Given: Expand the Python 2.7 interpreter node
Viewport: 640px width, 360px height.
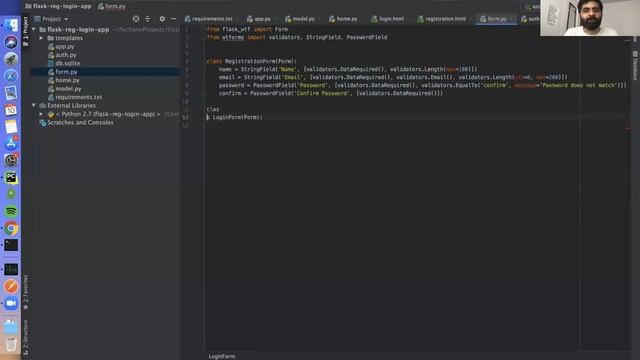Looking at the screenshot, I should pos(42,114).
